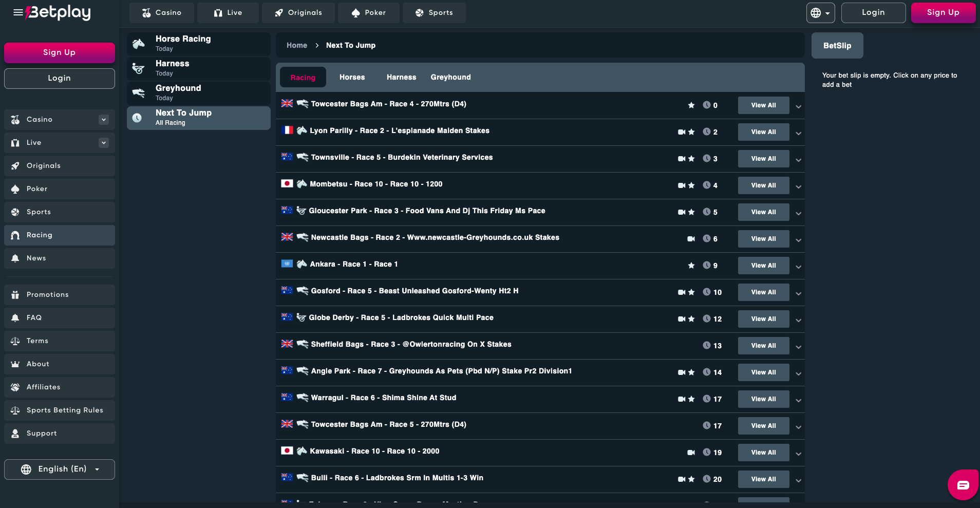
Task: Click video camera icon for Bulli Race 6
Action: [682, 479]
